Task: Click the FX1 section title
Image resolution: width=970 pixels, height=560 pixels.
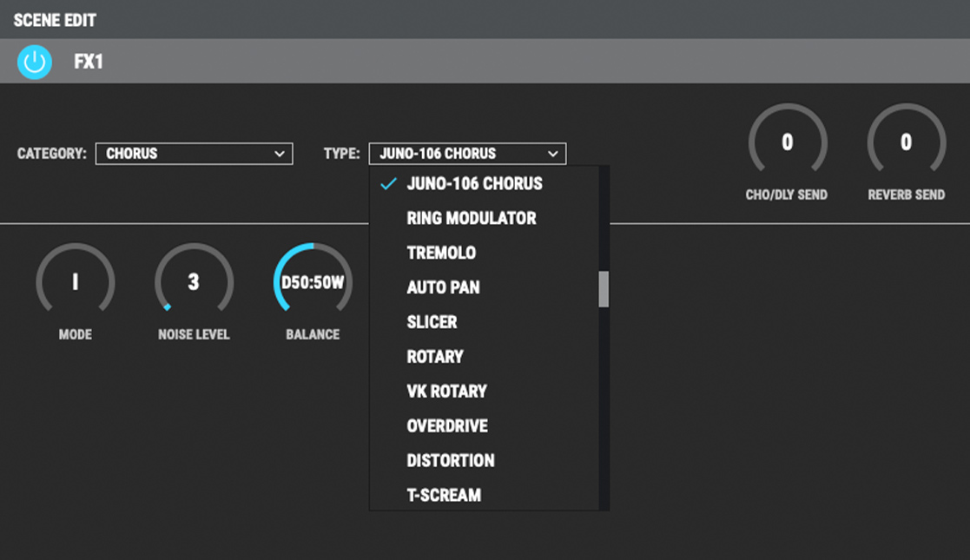Action: (x=89, y=62)
